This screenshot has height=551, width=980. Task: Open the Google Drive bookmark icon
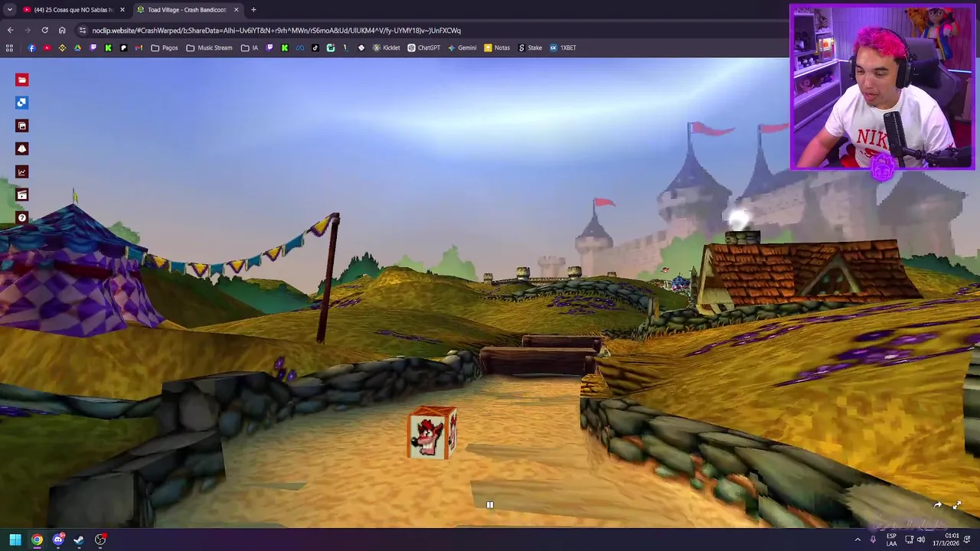pos(77,47)
